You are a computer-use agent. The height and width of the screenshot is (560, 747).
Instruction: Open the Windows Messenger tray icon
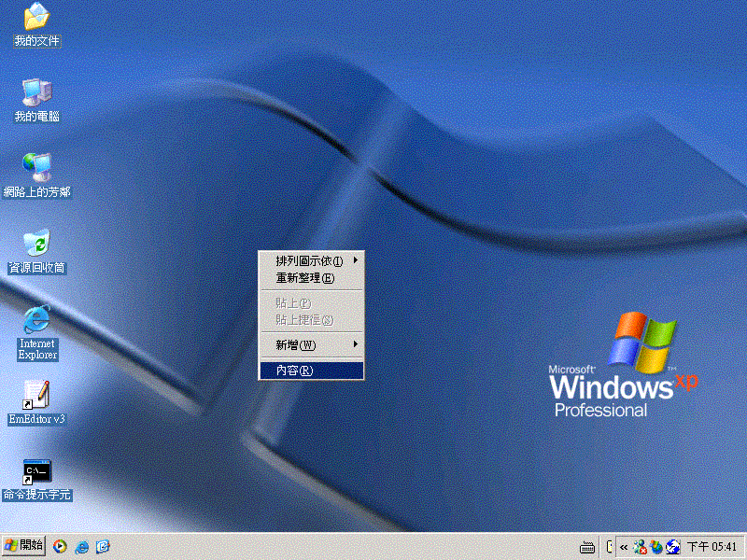(640, 547)
